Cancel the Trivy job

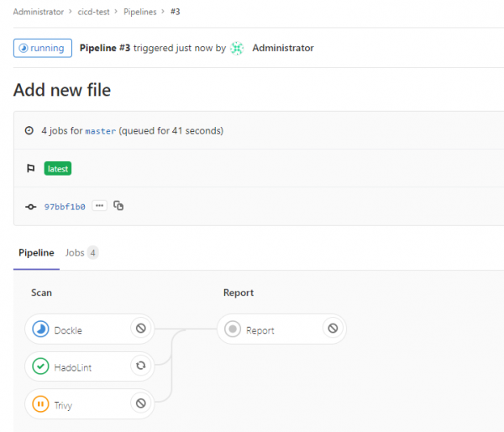coord(140,403)
